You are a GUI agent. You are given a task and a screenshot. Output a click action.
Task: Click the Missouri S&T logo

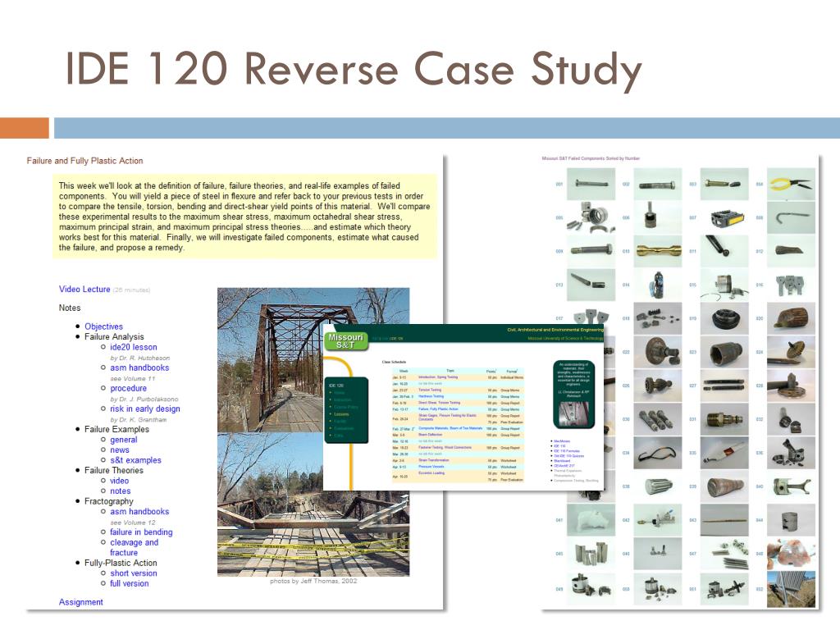point(345,340)
